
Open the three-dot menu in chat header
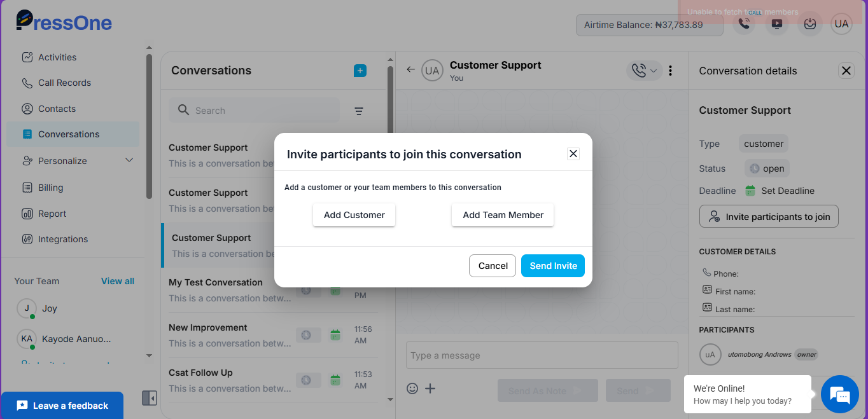point(671,71)
